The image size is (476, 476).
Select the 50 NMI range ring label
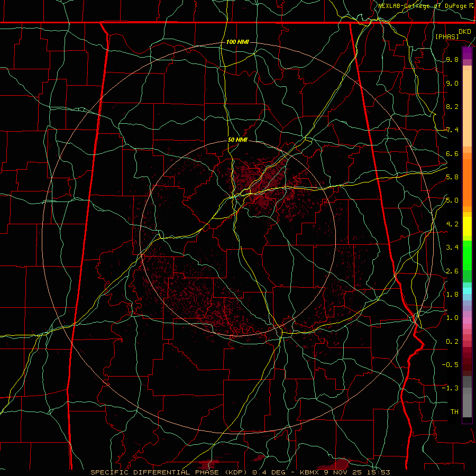coord(237,140)
